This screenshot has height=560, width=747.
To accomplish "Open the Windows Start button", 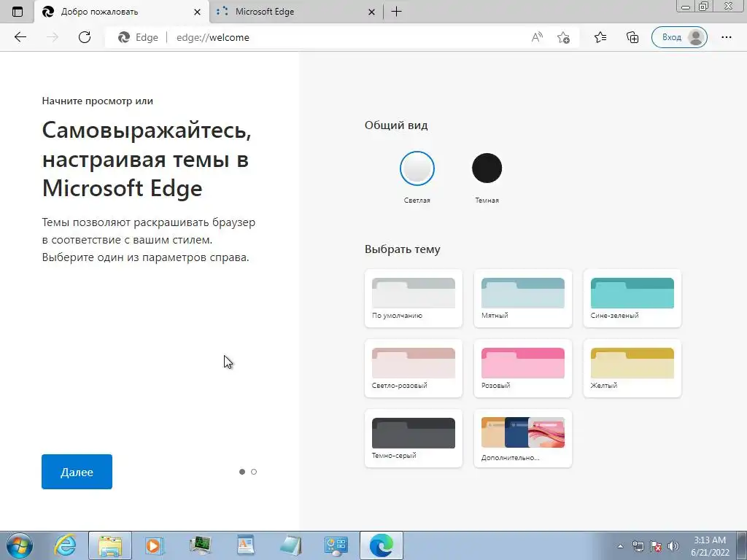I will (x=20, y=545).
